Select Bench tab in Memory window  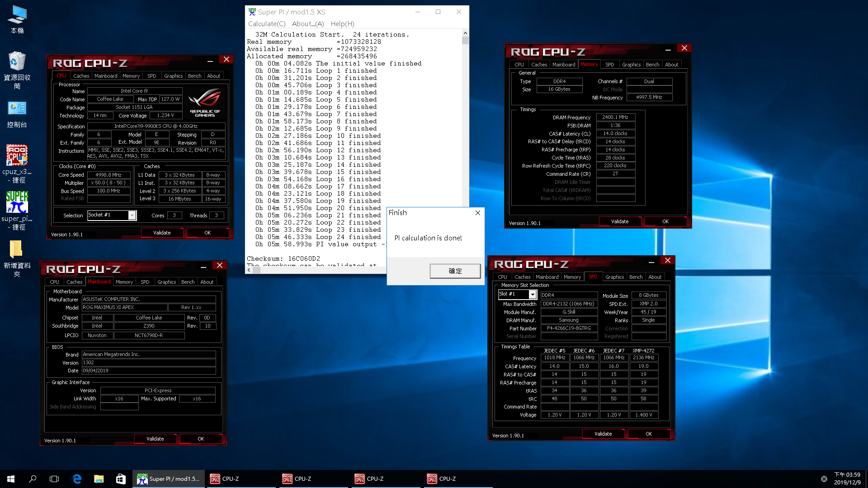(x=652, y=65)
